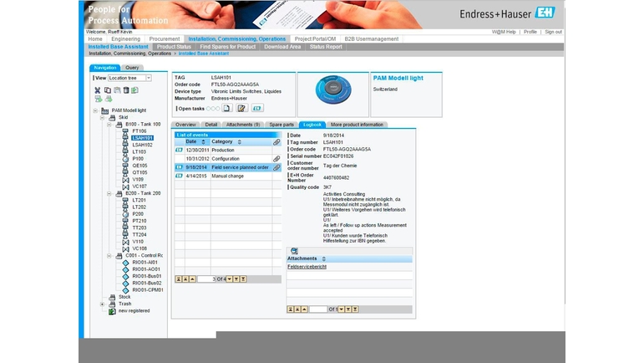Open the Detail tab
The width and height of the screenshot is (644, 363).
[x=211, y=125]
